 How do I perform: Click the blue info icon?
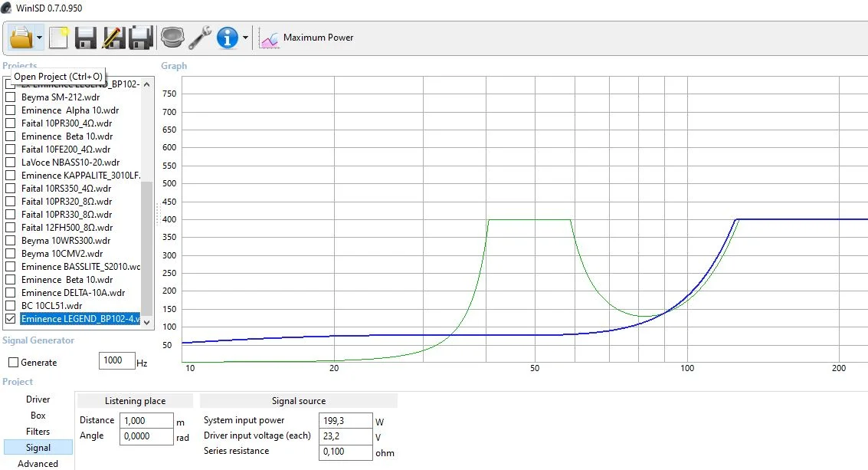tap(228, 37)
